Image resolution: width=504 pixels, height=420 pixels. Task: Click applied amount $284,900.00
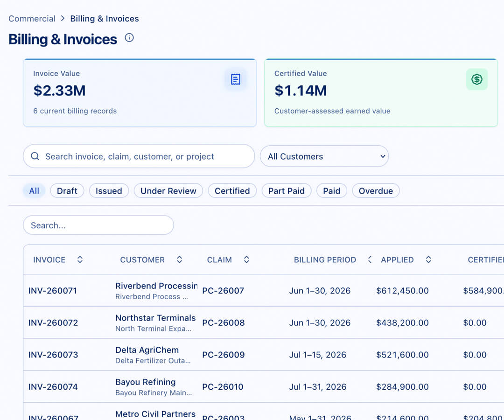402,387
